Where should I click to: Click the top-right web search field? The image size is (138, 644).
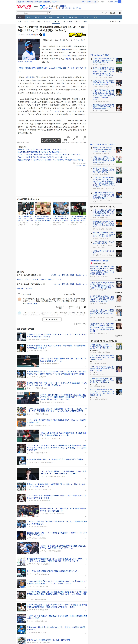pos(102,2)
